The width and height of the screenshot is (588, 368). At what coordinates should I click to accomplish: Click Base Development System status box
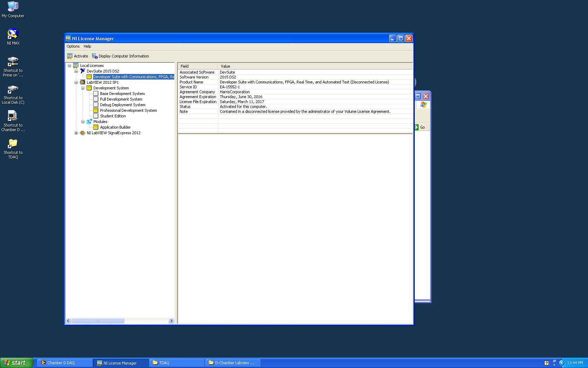[96, 94]
